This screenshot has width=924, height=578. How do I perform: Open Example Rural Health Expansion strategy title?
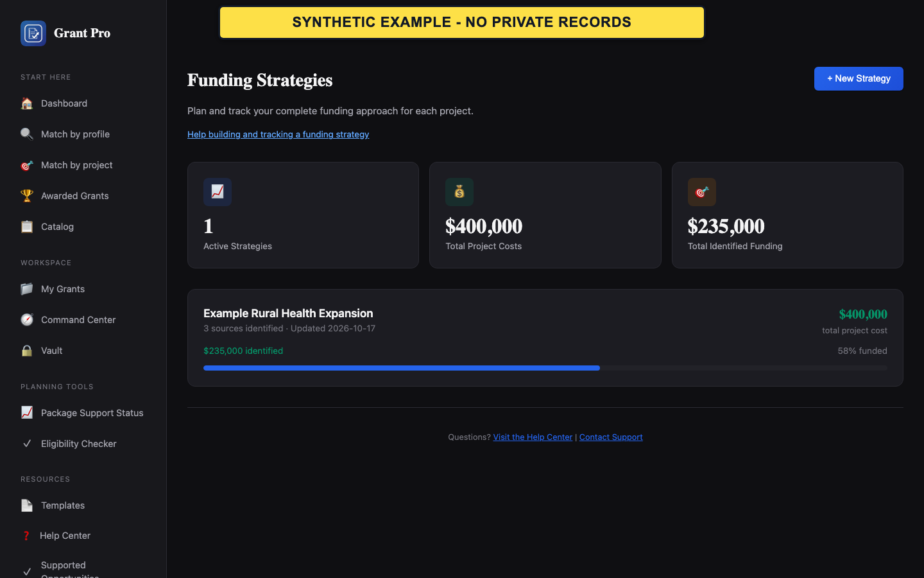tap(288, 313)
